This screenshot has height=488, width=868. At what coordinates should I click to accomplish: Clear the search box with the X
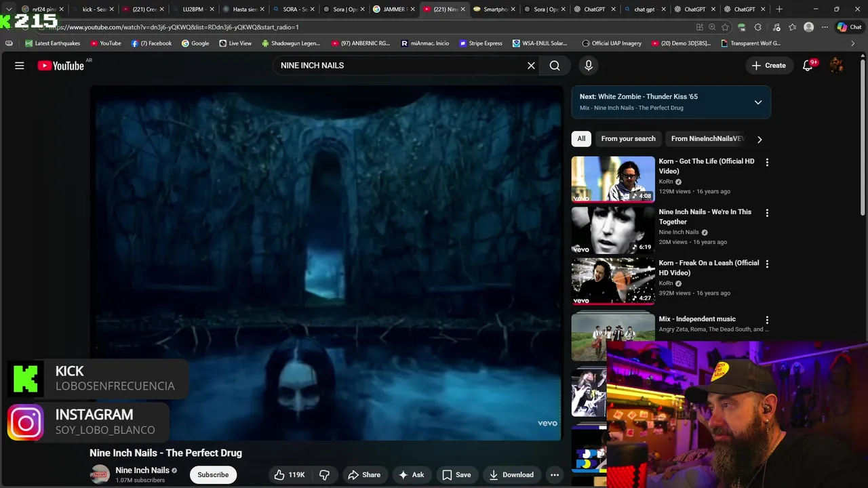click(x=531, y=66)
